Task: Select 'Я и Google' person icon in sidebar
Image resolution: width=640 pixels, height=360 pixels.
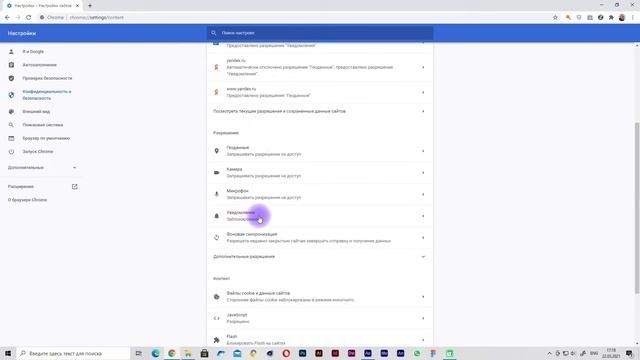Action: point(11,52)
